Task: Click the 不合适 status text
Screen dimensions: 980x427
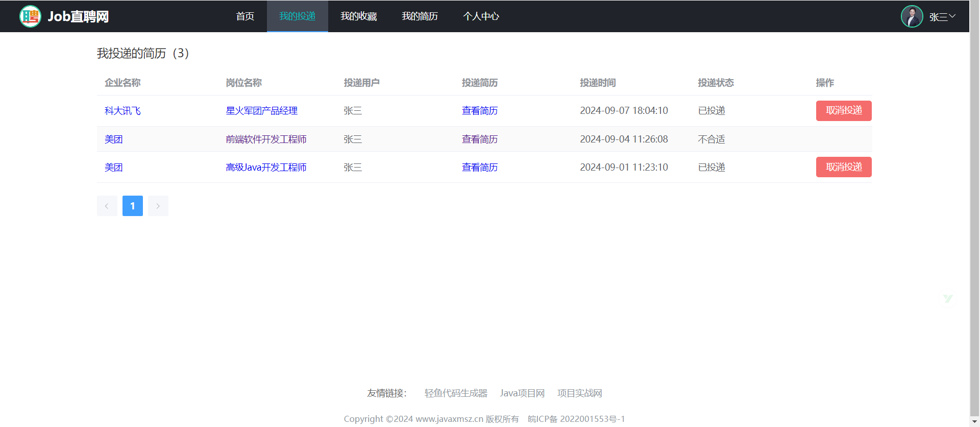Action: [x=712, y=139]
